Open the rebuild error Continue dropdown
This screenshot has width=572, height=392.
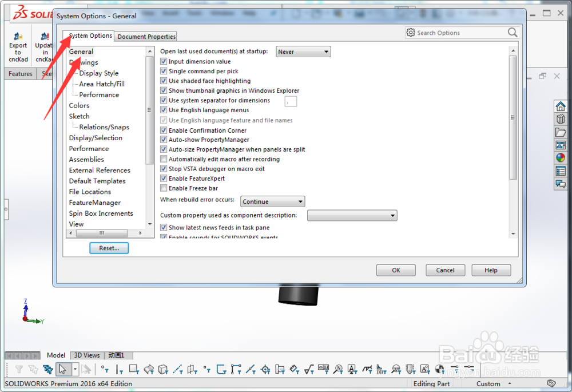point(272,201)
